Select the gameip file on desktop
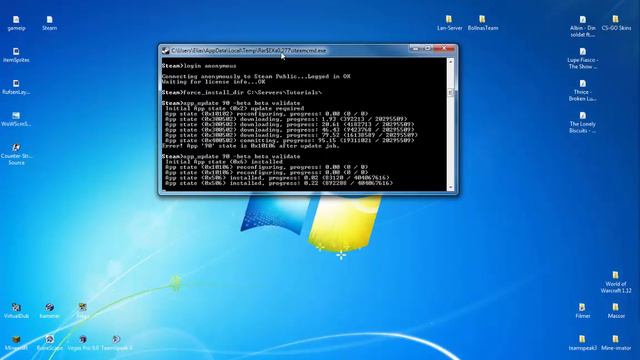 [16, 23]
